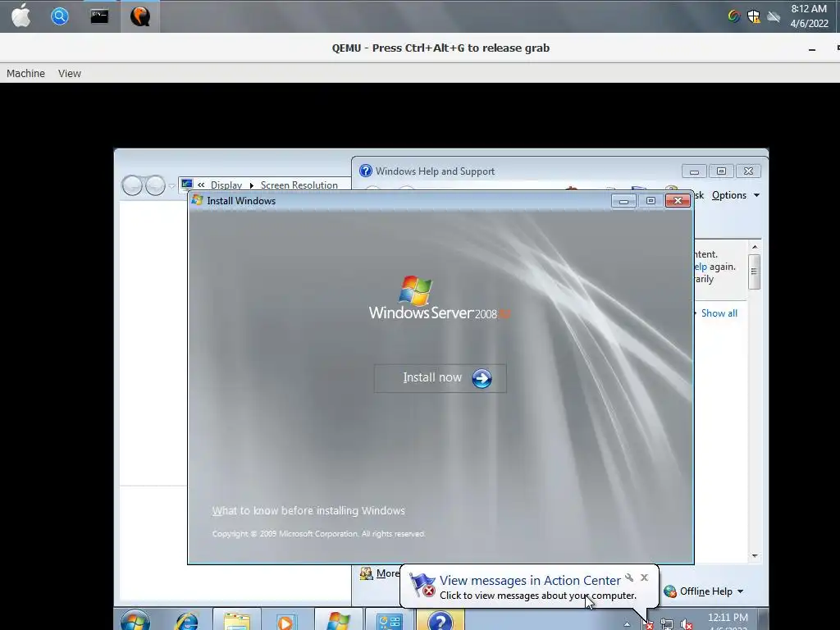Click the Help and Support scrollbar down arrow

coord(755,556)
